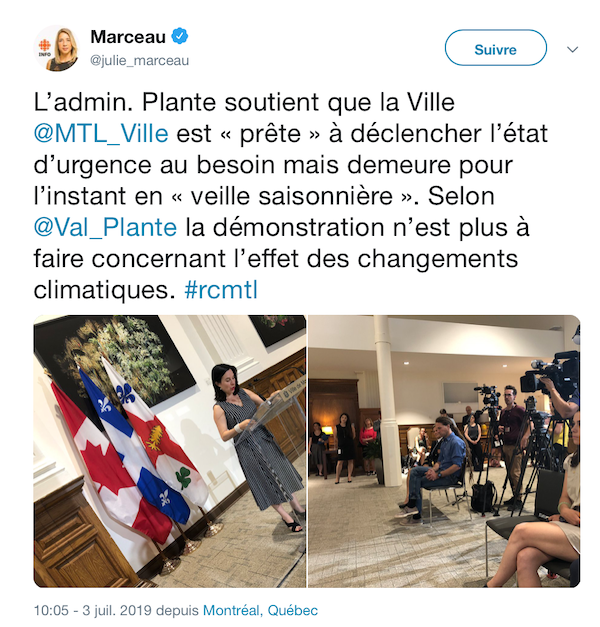Screen dimensions: 600x627
Task: Open Marceau's profile avatar picture
Action: 57,48
